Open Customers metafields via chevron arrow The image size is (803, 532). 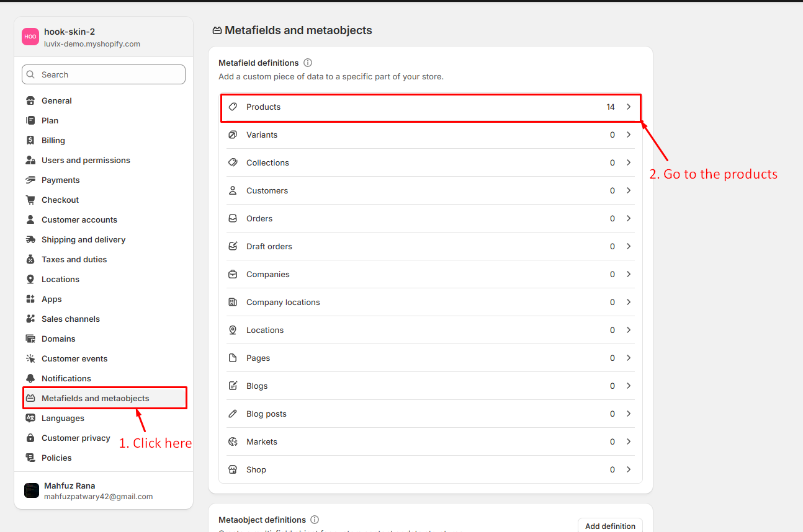click(x=629, y=190)
